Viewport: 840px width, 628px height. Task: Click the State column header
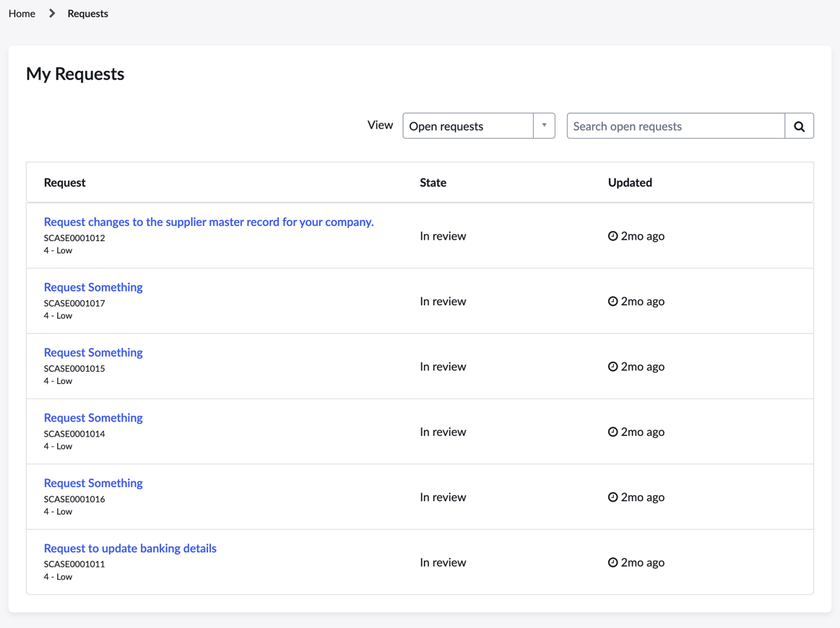433,183
